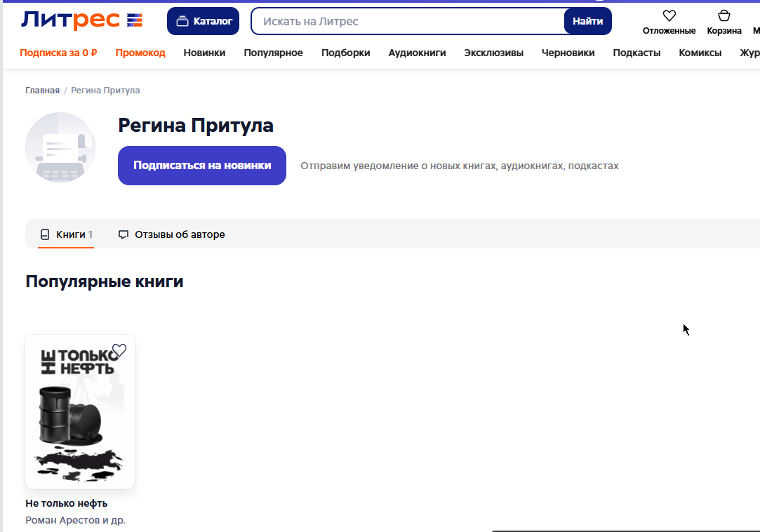The width and height of the screenshot is (760, 532).
Task: Open the 'Не только нефть' book cover
Action: click(x=80, y=412)
